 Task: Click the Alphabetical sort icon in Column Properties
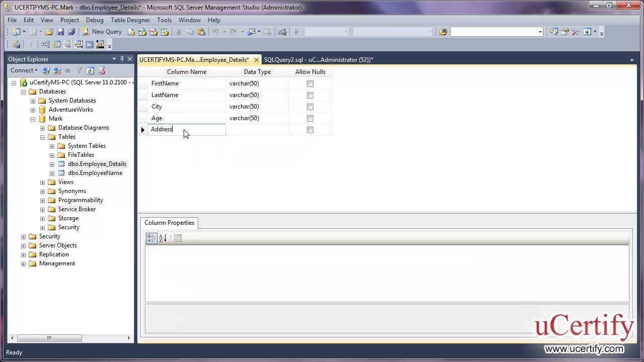tap(163, 238)
